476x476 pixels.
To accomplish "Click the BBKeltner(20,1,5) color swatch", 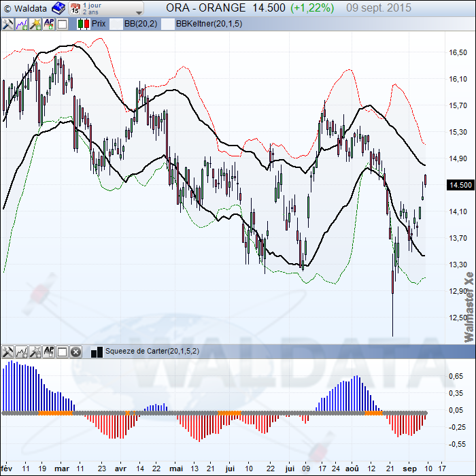I will (x=168, y=24).
